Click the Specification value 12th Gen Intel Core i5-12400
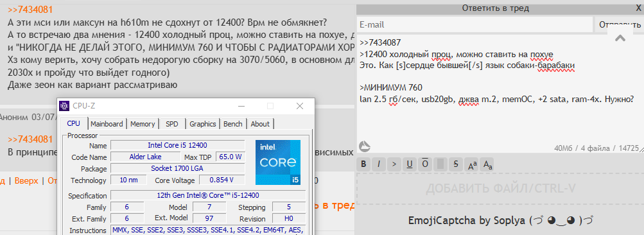Image resolution: width=644 pixels, height=235 pixels. click(x=208, y=196)
